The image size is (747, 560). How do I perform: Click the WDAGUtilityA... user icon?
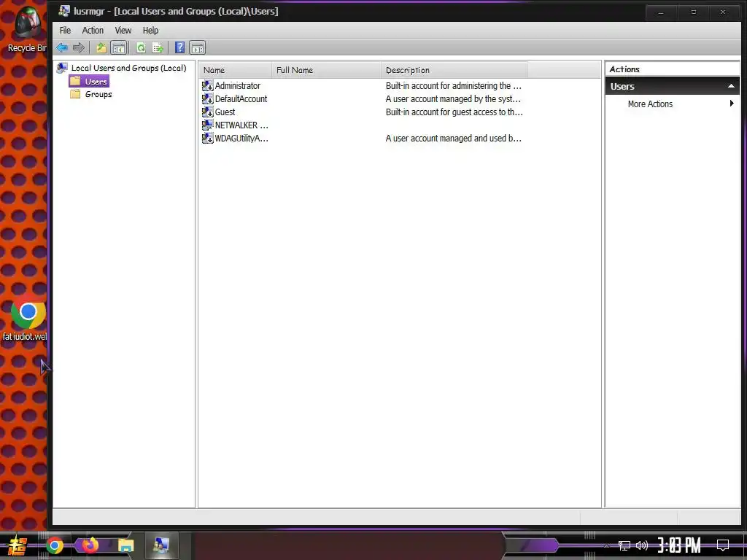207,138
